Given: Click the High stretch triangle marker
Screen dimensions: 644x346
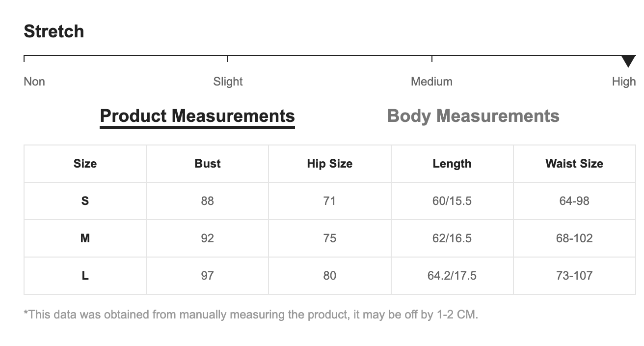Looking at the screenshot, I should [x=628, y=61].
